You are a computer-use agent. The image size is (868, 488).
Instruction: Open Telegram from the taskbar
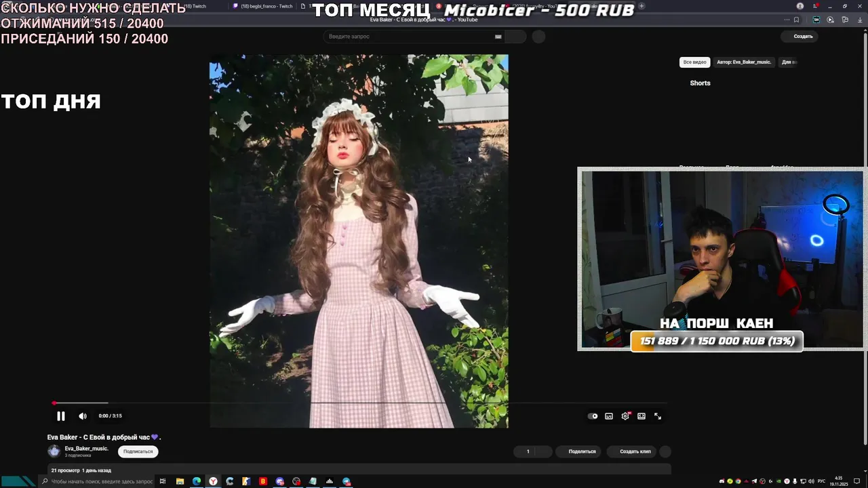(x=347, y=481)
